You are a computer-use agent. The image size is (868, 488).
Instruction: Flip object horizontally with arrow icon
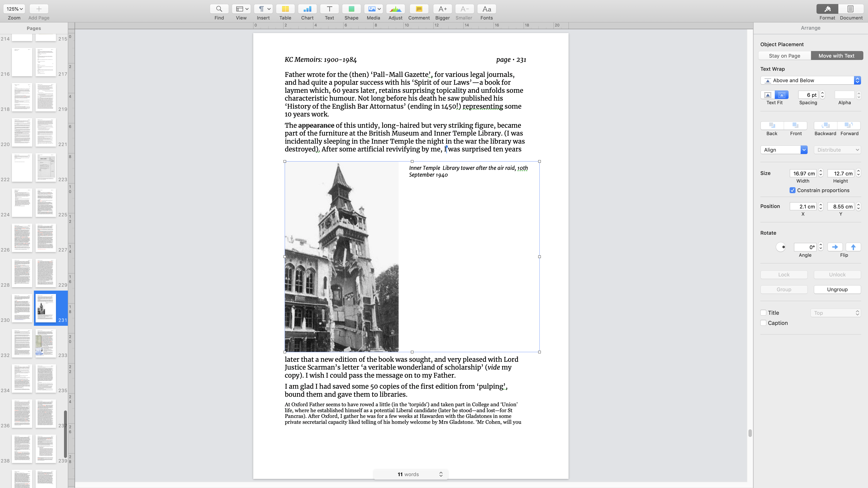click(x=835, y=247)
